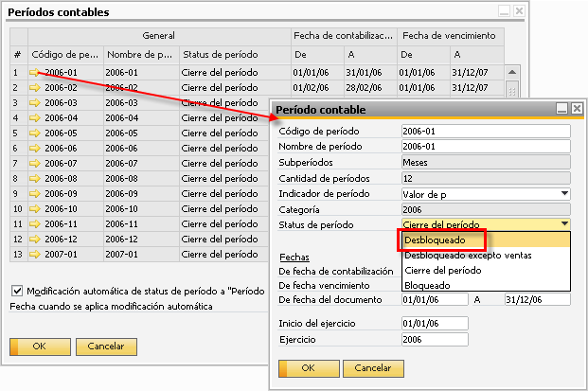Click Ejercicio field showing 2006

coord(435,339)
